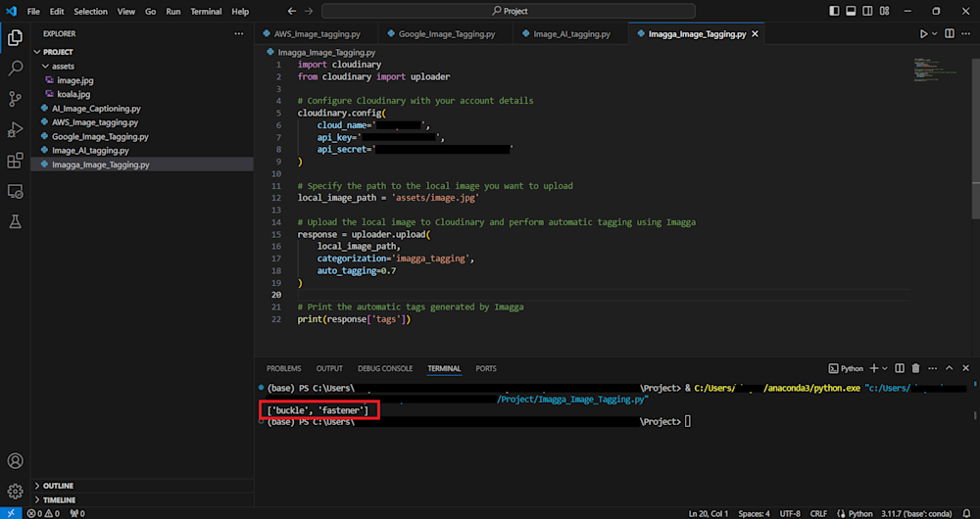Open the Run menu
The height and width of the screenshot is (519, 980).
pyautogui.click(x=173, y=11)
